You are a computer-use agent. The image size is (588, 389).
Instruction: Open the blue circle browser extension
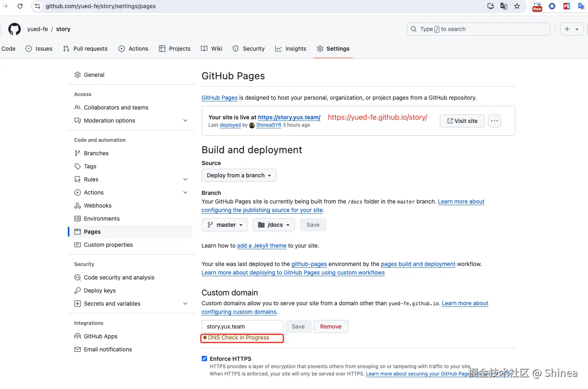(x=552, y=6)
